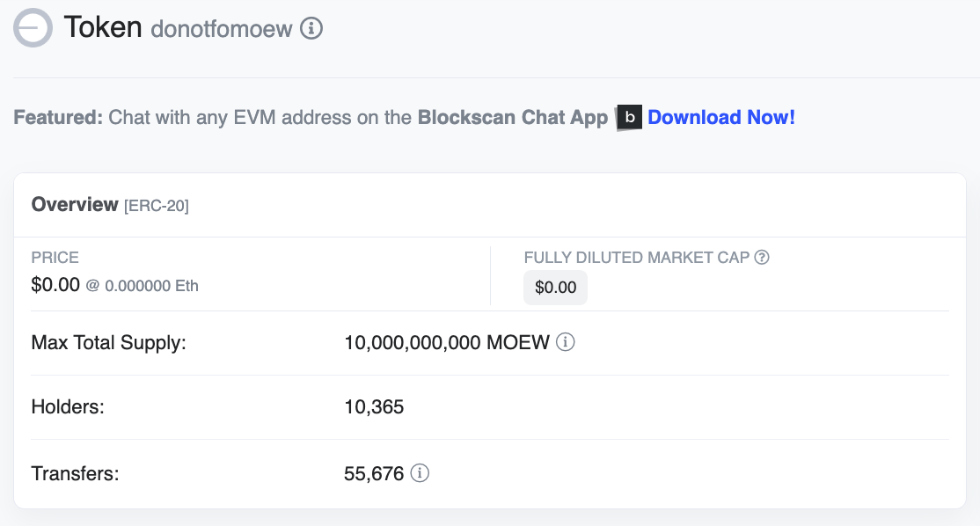Click the Overview section header
The image size is (980, 526).
tap(75, 204)
